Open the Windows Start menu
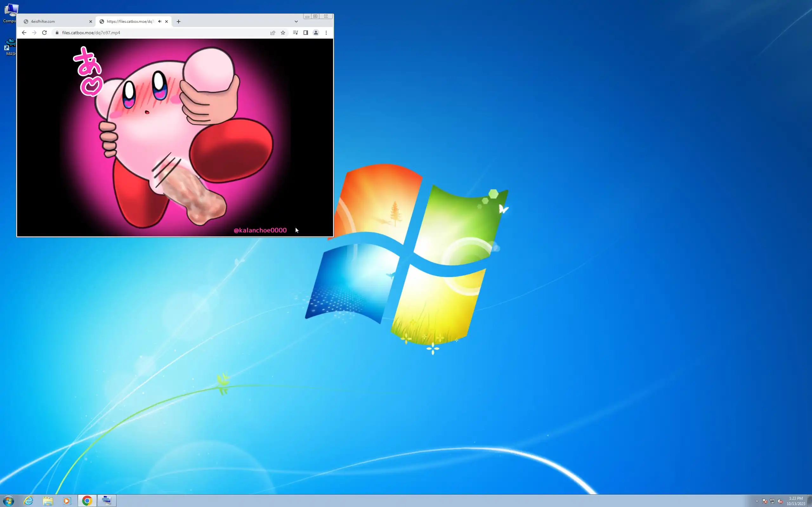Image resolution: width=812 pixels, height=507 pixels. click(x=8, y=501)
